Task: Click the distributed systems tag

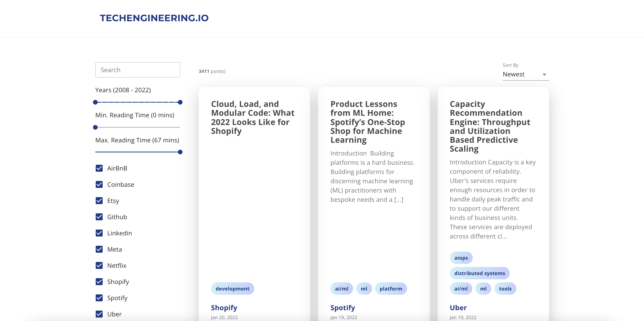Action: point(479,273)
